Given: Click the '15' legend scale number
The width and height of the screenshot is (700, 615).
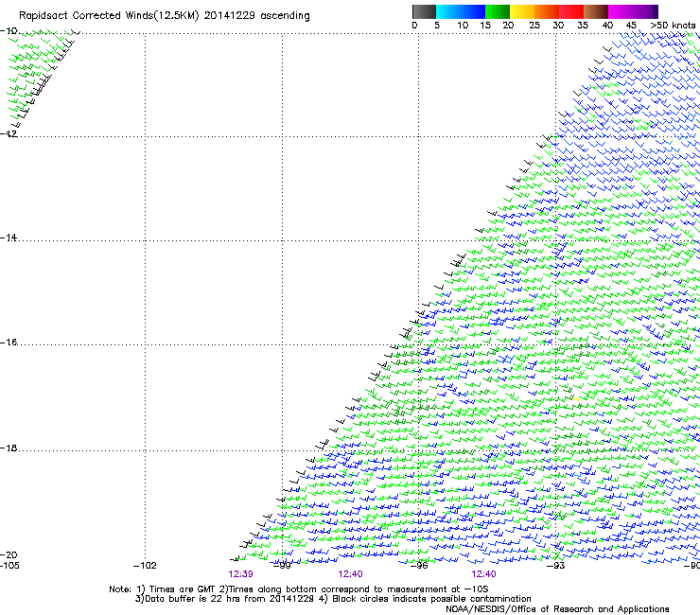Looking at the screenshot, I should tap(485, 26).
